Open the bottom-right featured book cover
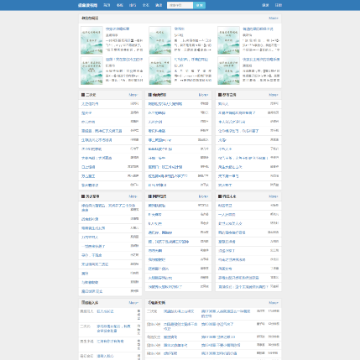360x360 pixels. point(228,71)
